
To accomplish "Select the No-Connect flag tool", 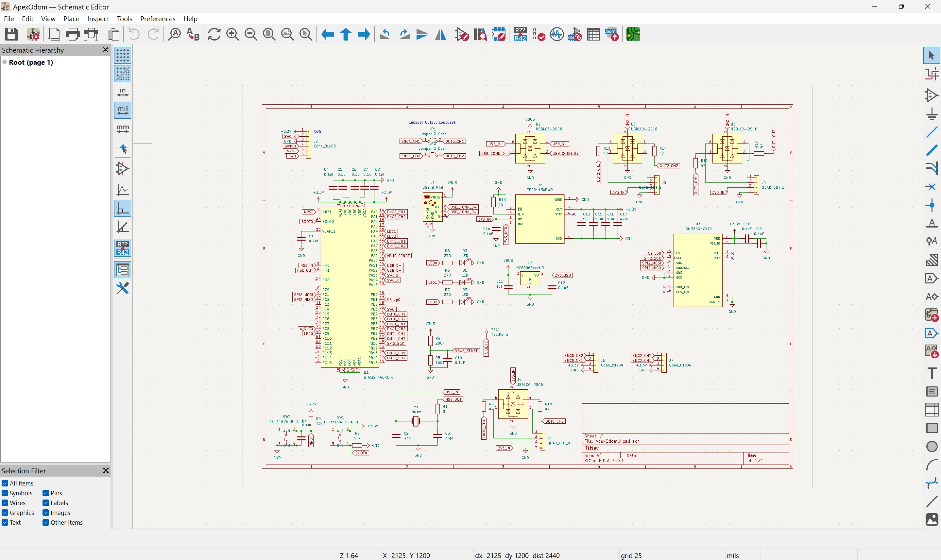I will [932, 187].
